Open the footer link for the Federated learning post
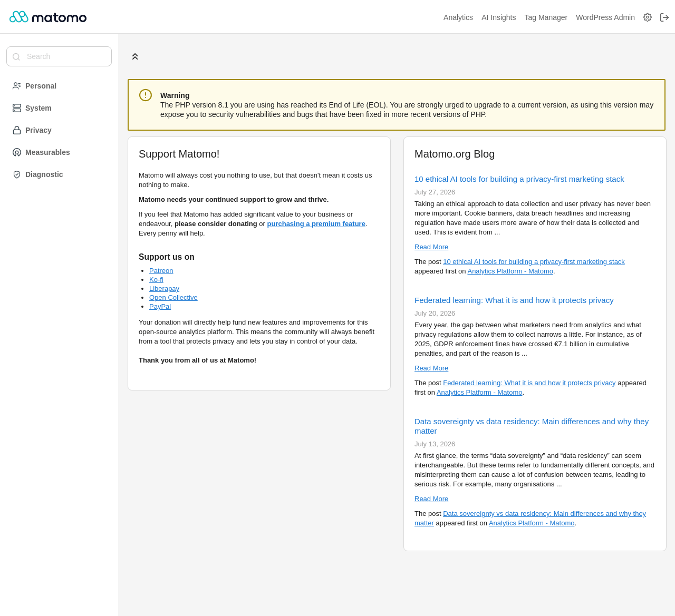The height and width of the screenshot is (616, 675). 529,383
